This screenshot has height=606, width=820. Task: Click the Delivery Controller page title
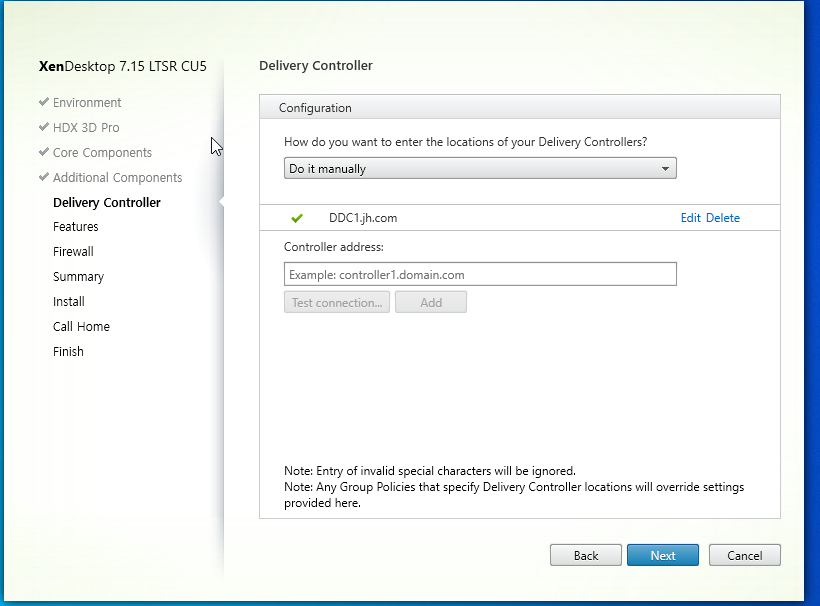click(316, 65)
